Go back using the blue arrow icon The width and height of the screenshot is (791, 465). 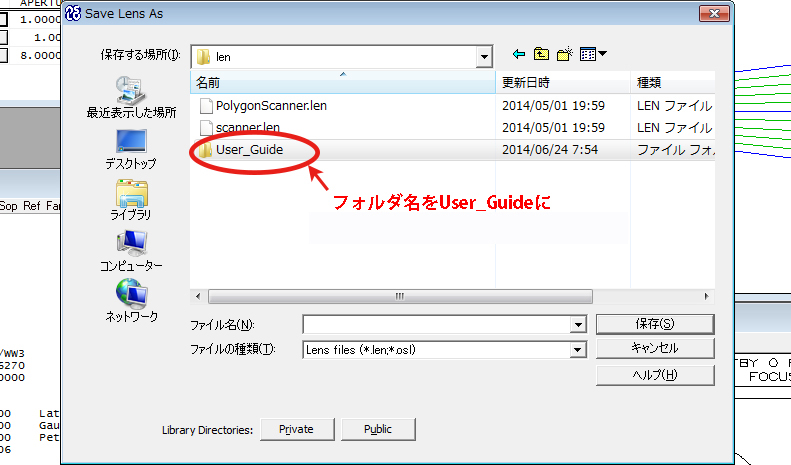coord(519,54)
